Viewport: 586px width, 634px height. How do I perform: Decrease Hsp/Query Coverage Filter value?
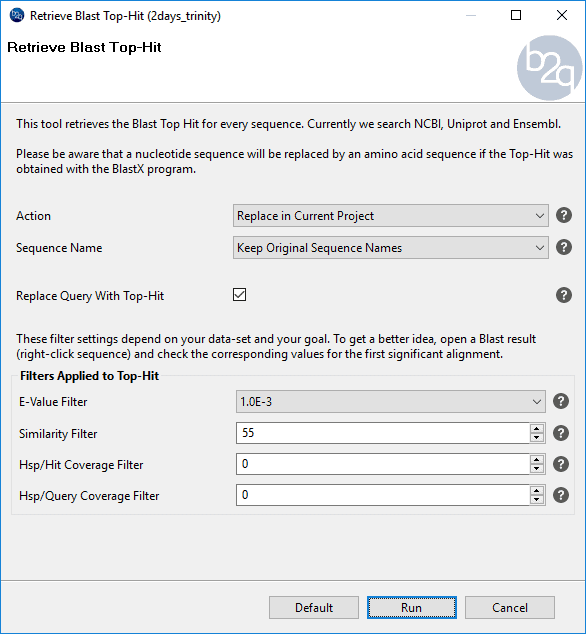537,500
